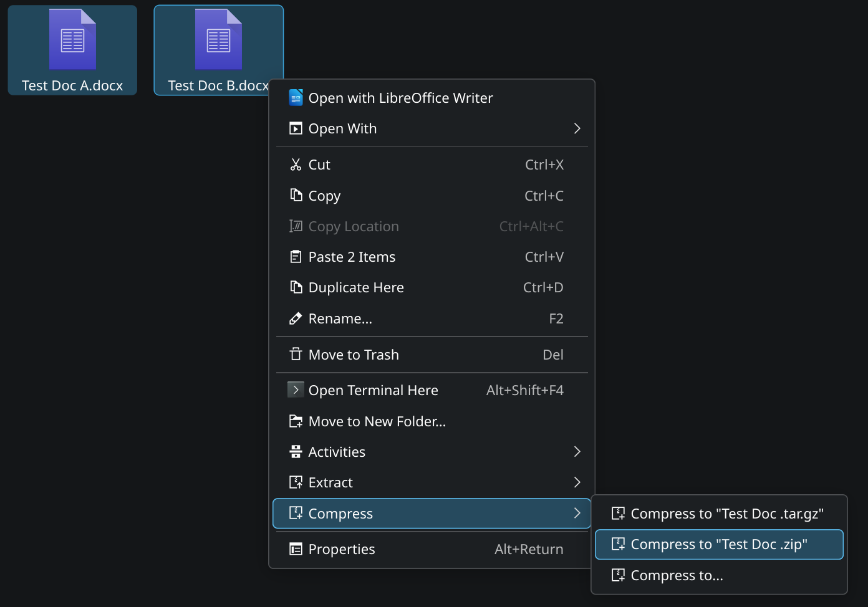Screen dimensions: 868x607
Task: Click the Properties info icon
Action: (x=296, y=549)
